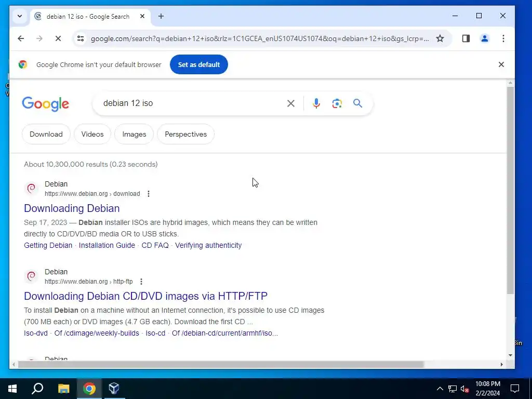Bookmark this page with the star icon

[x=440, y=38]
